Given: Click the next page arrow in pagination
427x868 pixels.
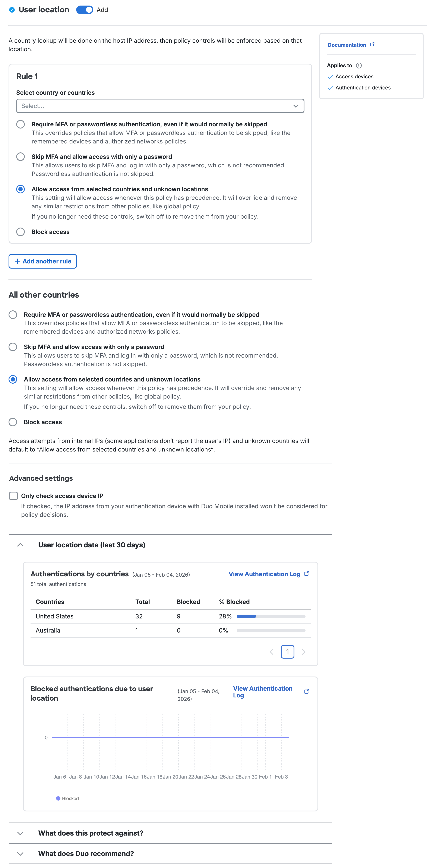Looking at the screenshot, I should click(x=304, y=652).
